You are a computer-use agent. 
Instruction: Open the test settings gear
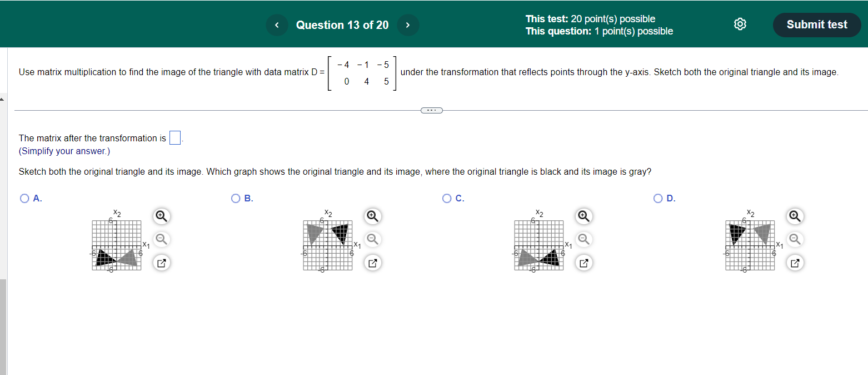pyautogui.click(x=740, y=24)
